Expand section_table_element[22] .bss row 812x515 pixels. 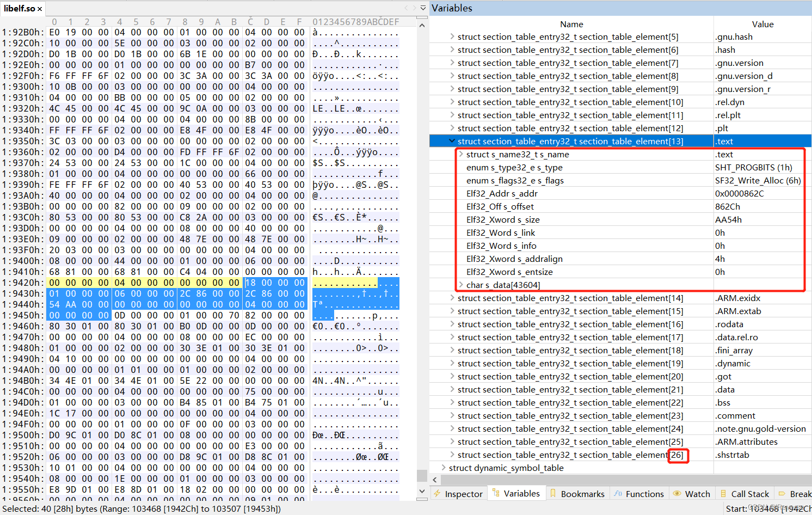click(x=452, y=402)
